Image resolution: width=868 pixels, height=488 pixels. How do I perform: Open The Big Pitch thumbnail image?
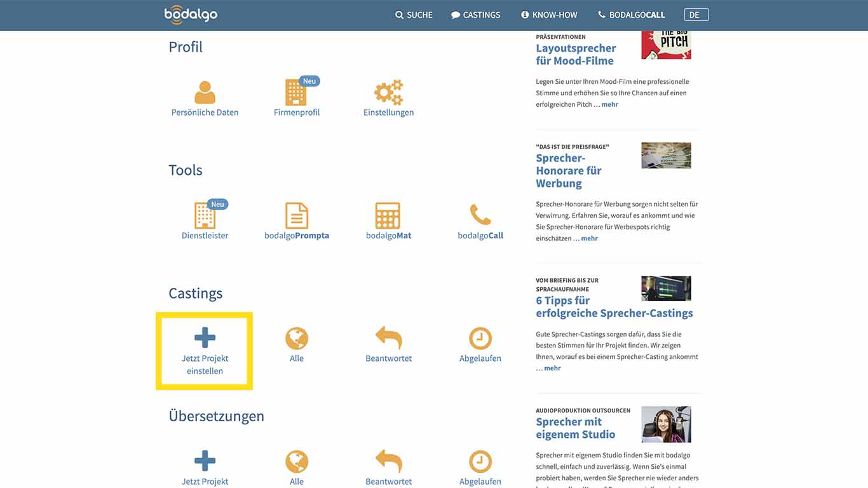pyautogui.click(x=666, y=45)
